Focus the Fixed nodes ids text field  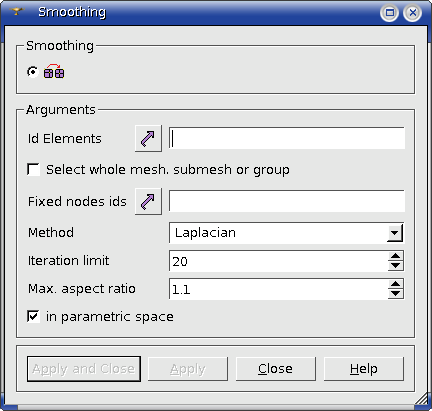287,201
